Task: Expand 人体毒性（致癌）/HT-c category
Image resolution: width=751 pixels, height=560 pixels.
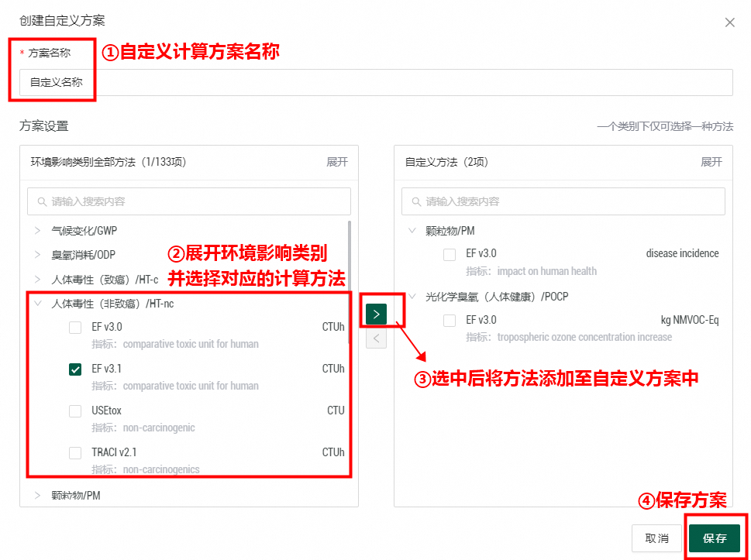Action: pos(37,279)
